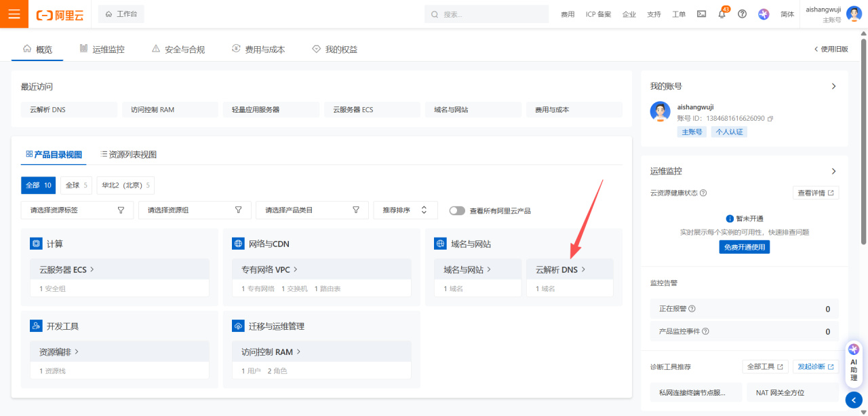868x416 pixels.
Task: Switch to the 我的权益 tab
Action: (334, 49)
